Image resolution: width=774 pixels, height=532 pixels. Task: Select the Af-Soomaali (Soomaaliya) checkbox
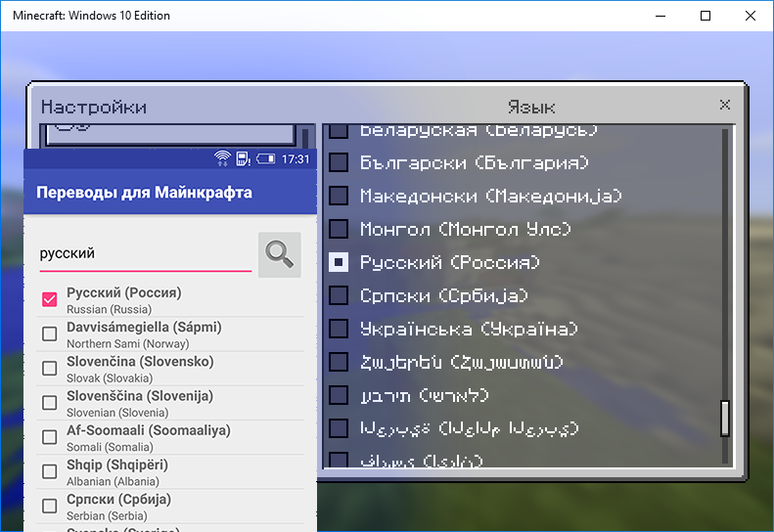[x=49, y=437]
